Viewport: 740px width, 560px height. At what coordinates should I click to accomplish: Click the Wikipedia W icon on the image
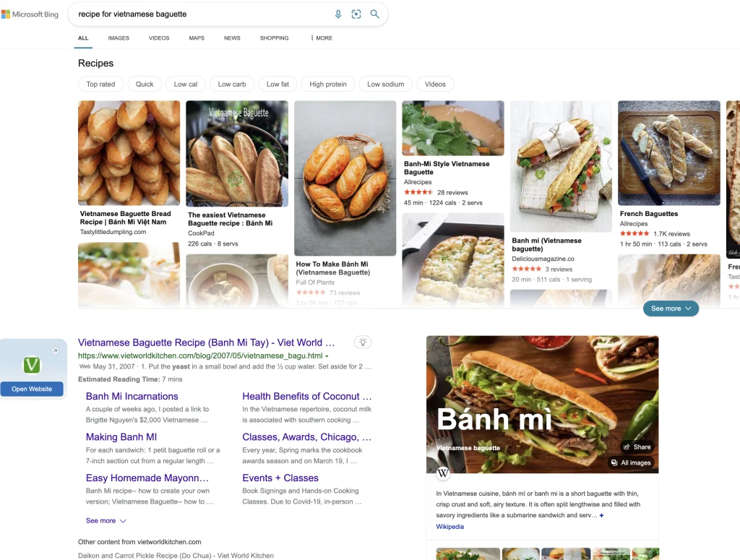point(442,473)
